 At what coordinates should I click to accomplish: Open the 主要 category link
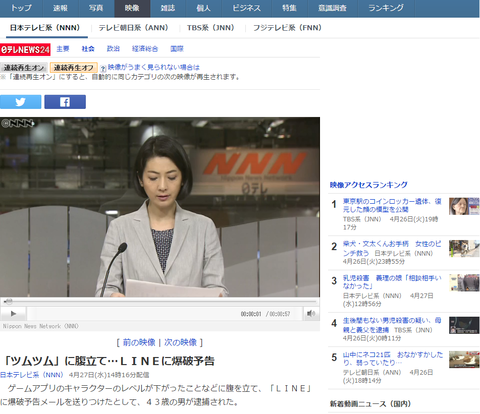[x=63, y=49]
